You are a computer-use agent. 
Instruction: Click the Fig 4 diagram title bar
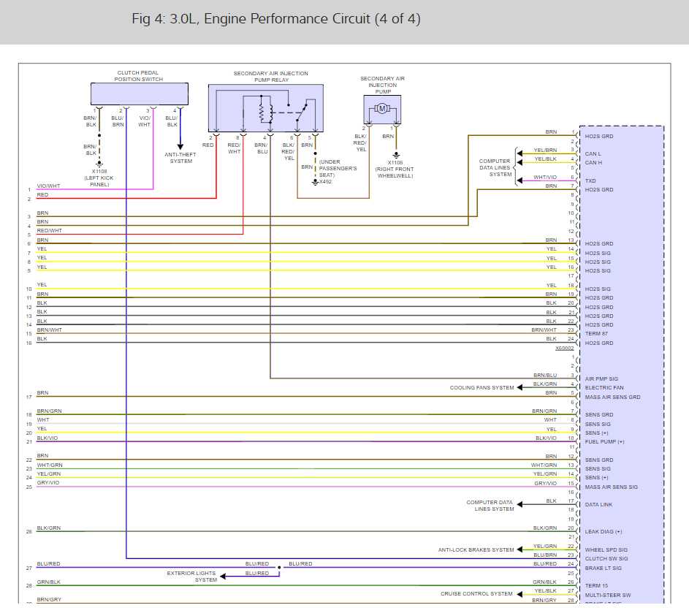278,19
